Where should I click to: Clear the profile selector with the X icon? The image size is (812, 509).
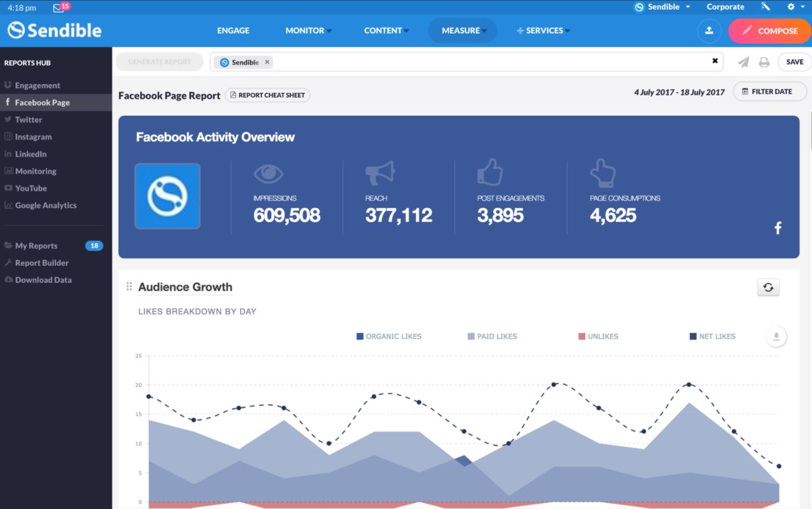[x=715, y=61]
